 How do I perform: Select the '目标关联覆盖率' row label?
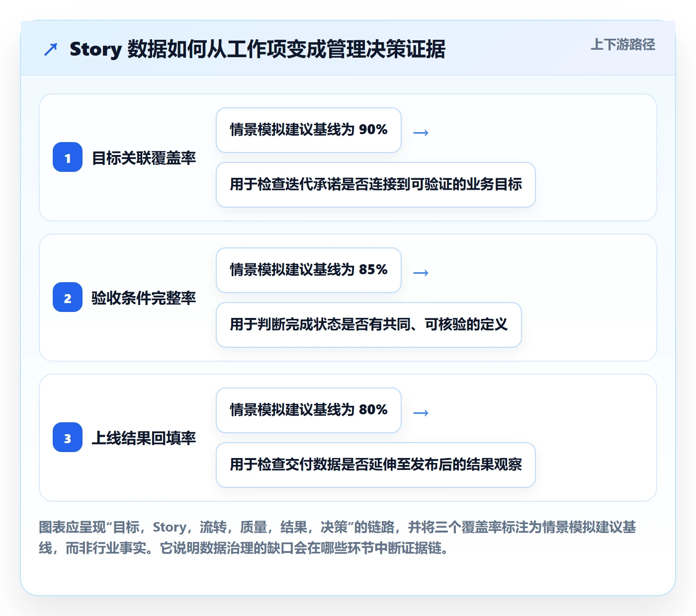pyautogui.click(x=144, y=158)
